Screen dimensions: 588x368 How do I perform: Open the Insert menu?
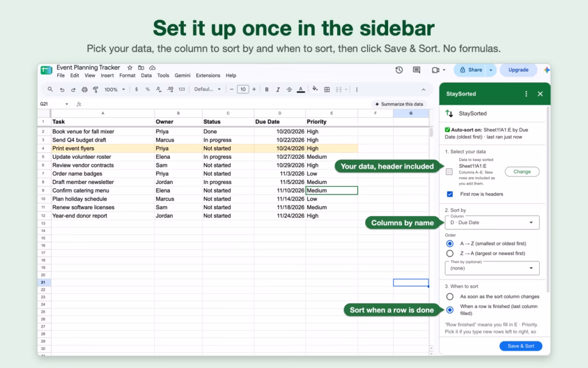107,75
